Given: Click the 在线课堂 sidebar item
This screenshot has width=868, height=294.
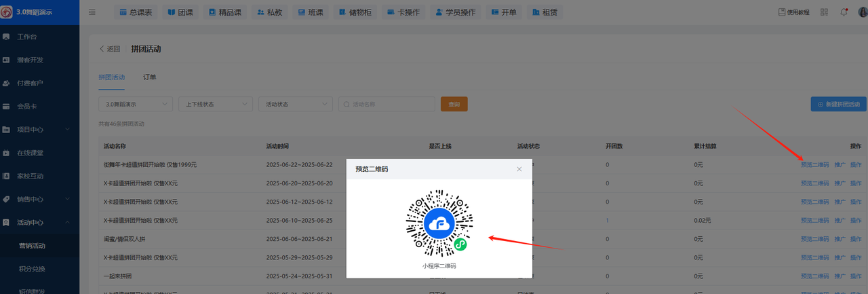Looking at the screenshot, I should pyautogui.click(x=30, y=153).
